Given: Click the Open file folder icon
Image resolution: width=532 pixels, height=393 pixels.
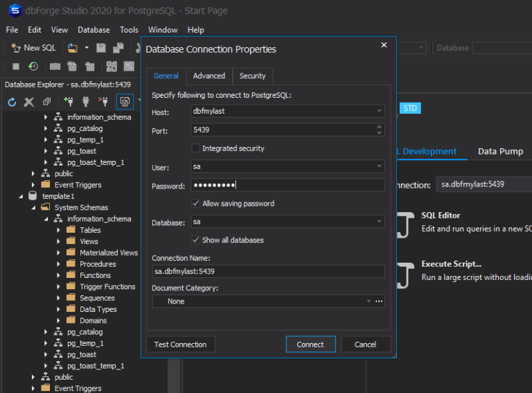Looking at the screenshot, I should [72, 48].
